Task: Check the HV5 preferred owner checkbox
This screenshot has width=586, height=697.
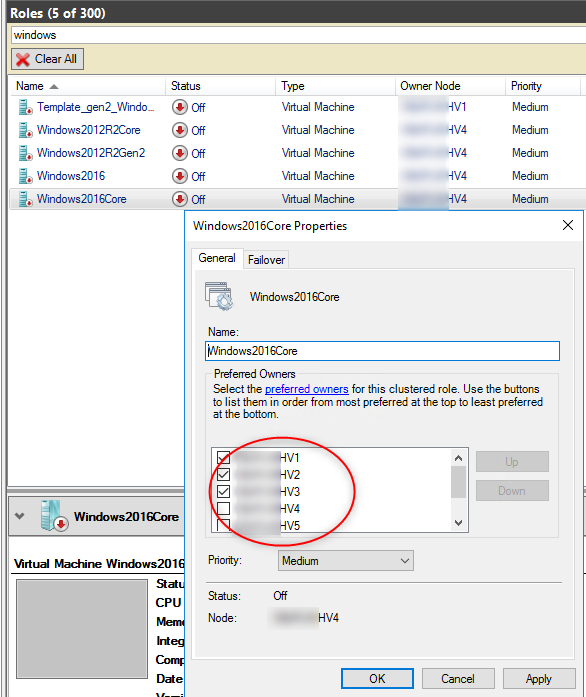Action: pos(223,525)
